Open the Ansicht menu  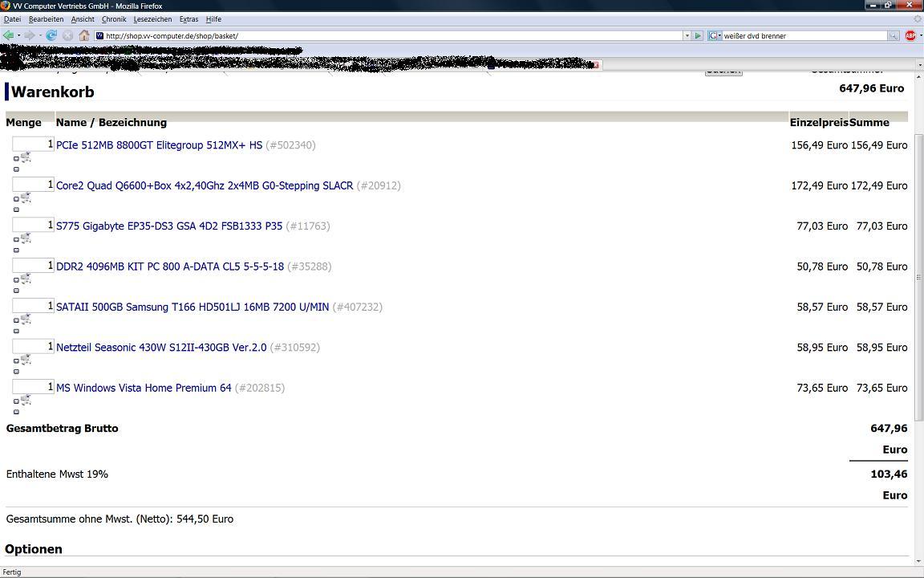click(83, 19)
